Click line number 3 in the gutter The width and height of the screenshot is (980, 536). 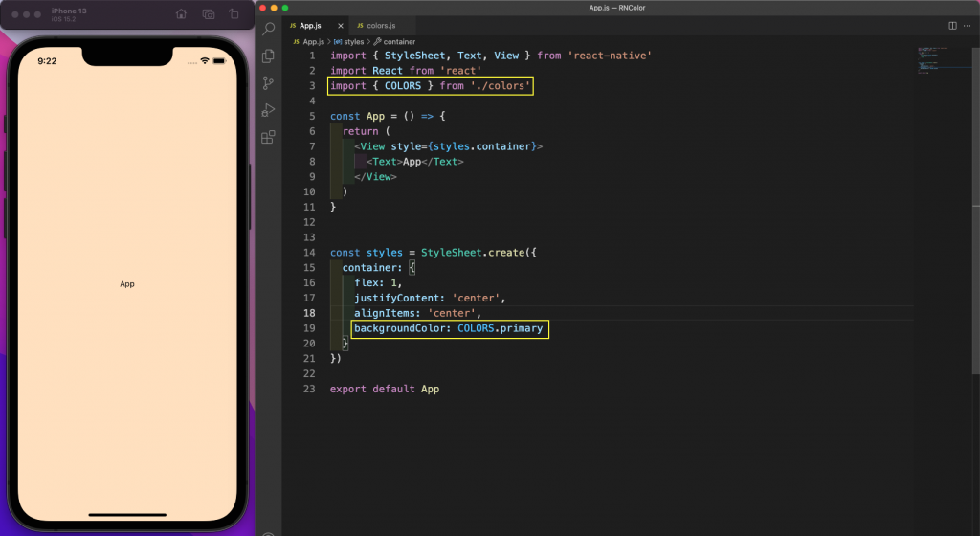tap(313, 85)
